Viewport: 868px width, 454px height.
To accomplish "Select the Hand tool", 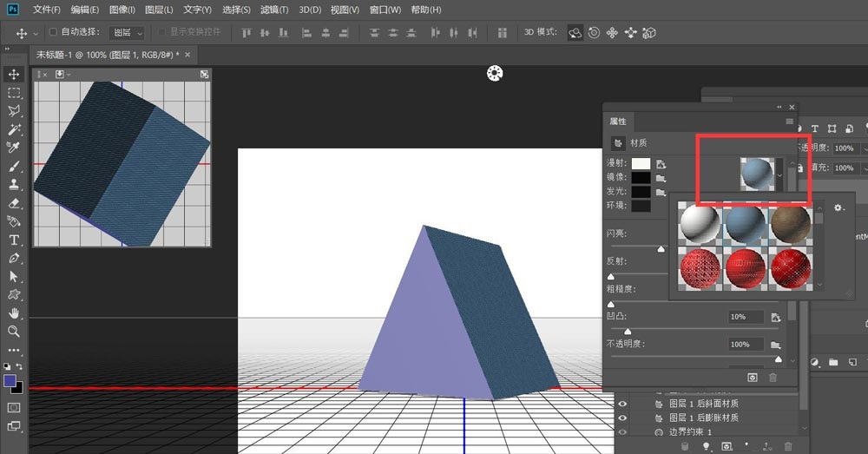I will pyautogui.click(x=14, y=313).
